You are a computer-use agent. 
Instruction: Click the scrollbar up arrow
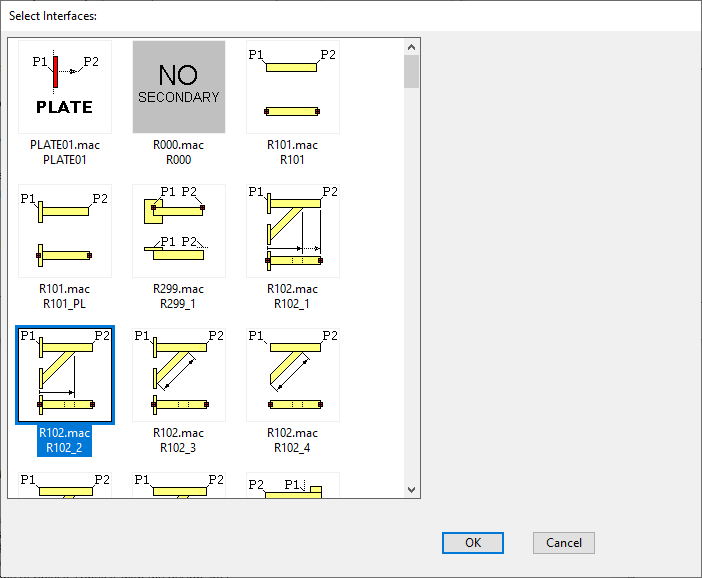point(411,46)
